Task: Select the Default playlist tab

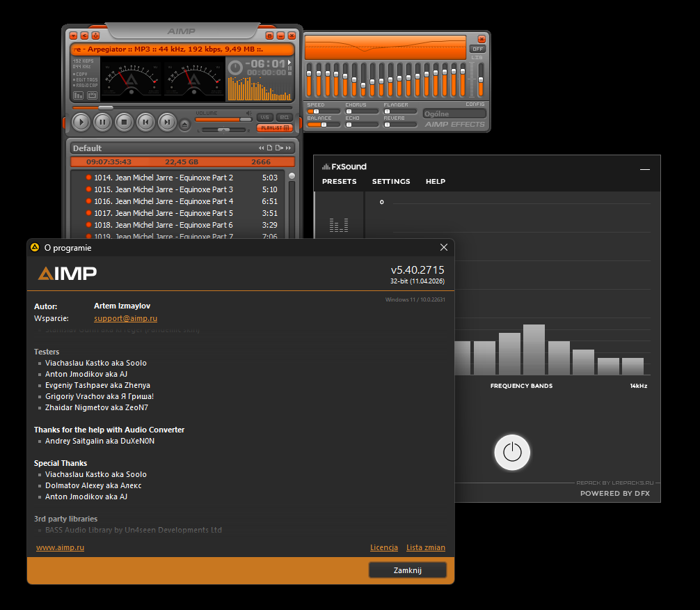Action: click(87, 148)
